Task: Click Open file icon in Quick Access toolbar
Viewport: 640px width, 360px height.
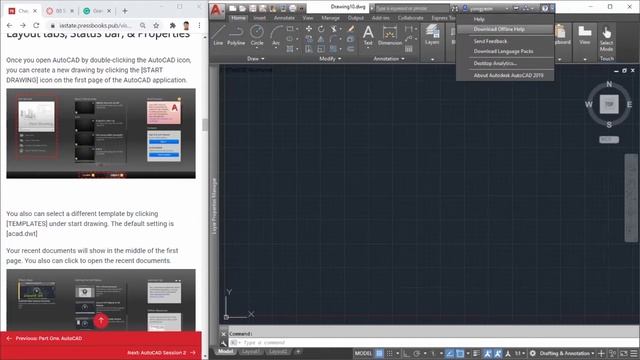Action: pyautogui.click(x=242, y=8)
